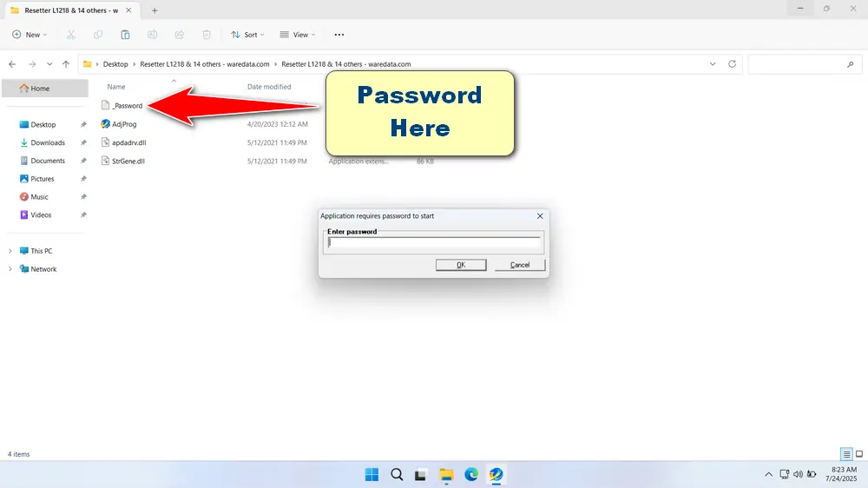Screen dimensions: 868x488
Task: Open Documents in the sidebar
Action: click(x=48, y=161)
